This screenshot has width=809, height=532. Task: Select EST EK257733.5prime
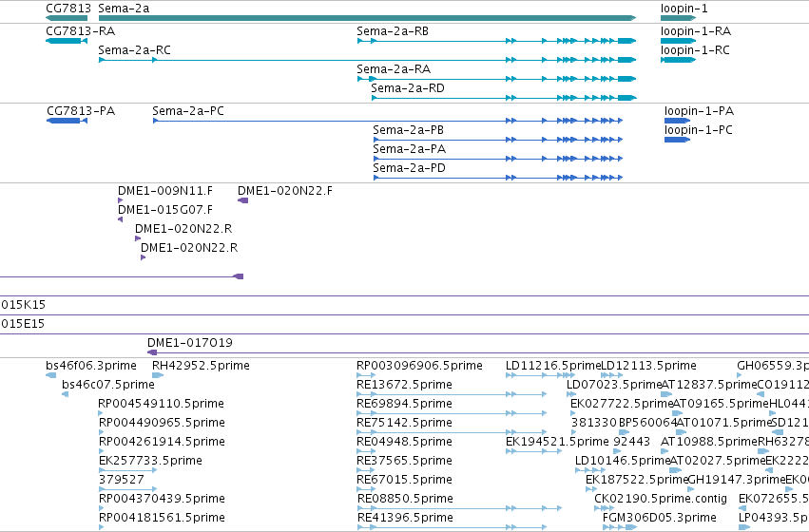tap(150, 461)
